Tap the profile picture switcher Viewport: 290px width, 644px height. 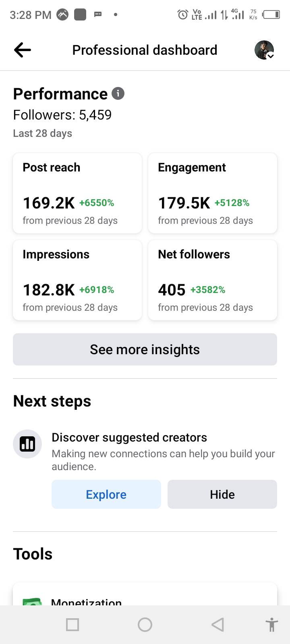coord(264,50)
